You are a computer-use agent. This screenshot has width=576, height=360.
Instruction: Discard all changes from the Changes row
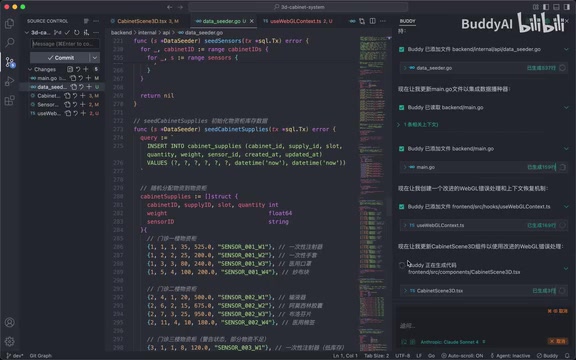[x=78, y=69]
